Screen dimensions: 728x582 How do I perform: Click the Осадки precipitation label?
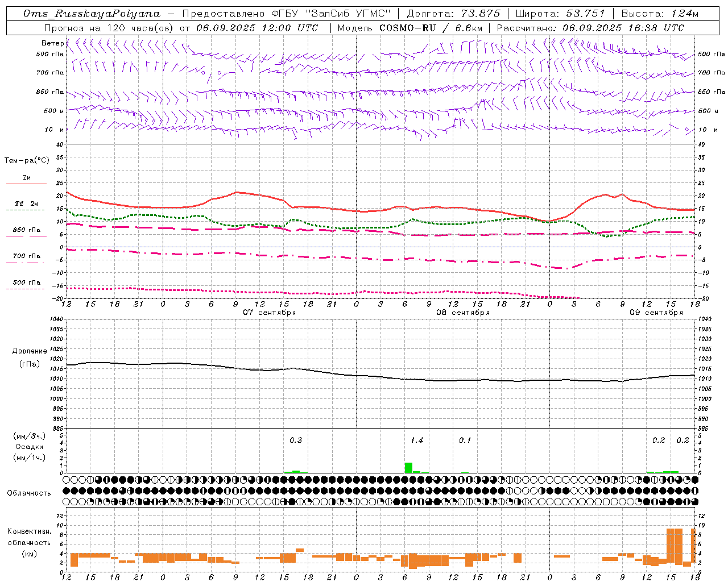[29, 447]
